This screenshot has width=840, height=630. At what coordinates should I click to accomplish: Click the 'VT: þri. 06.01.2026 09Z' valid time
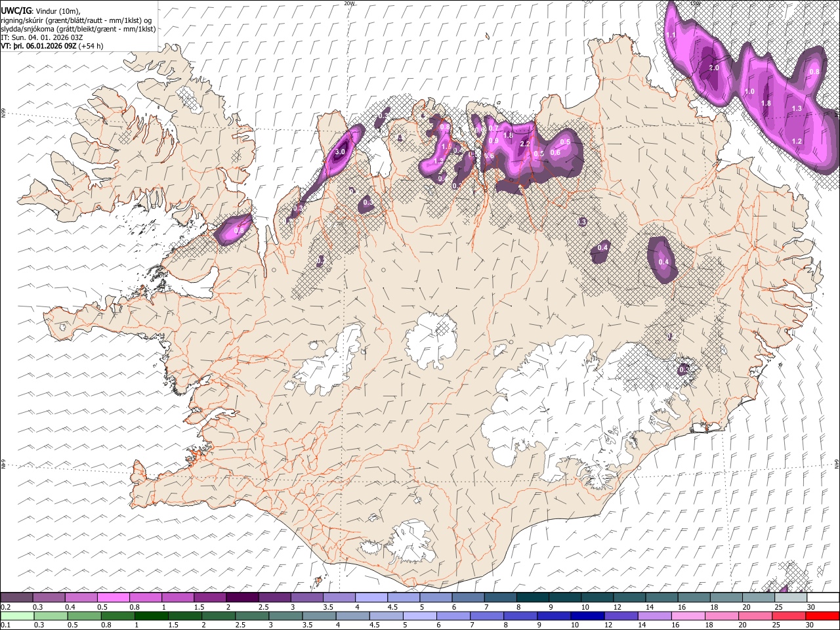point(39,47)
